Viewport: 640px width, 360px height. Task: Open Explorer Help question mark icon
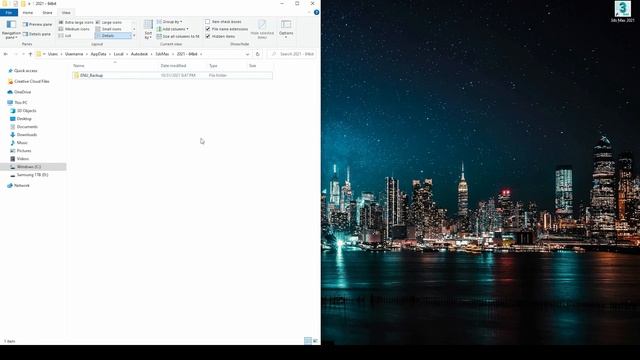pyautogui.click(x=316, y=13)
